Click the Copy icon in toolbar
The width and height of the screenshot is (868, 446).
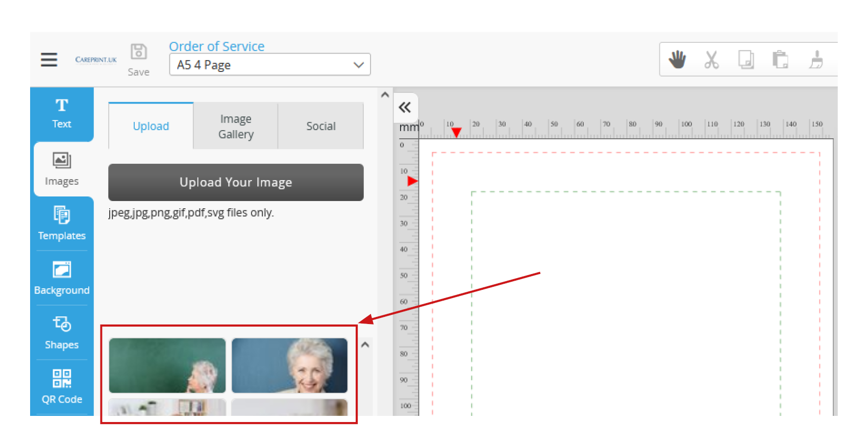(x=746, y=60)
